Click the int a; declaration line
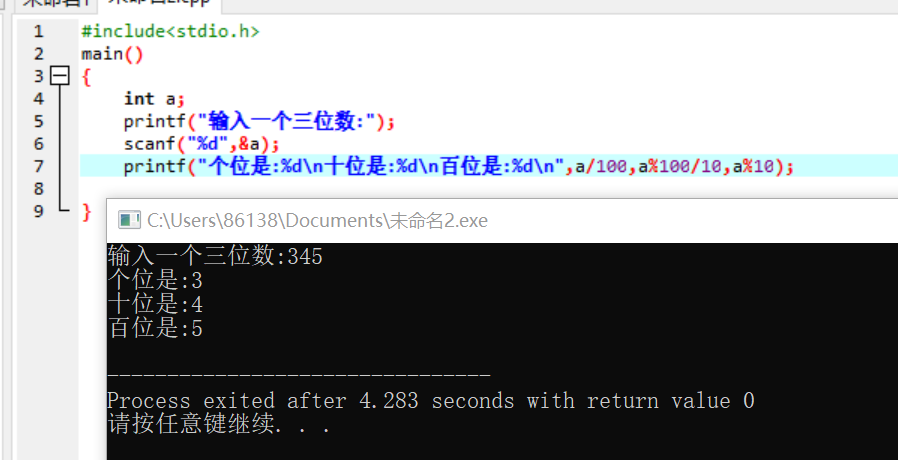This screenshot has width=898, height=460. point(154,99)
